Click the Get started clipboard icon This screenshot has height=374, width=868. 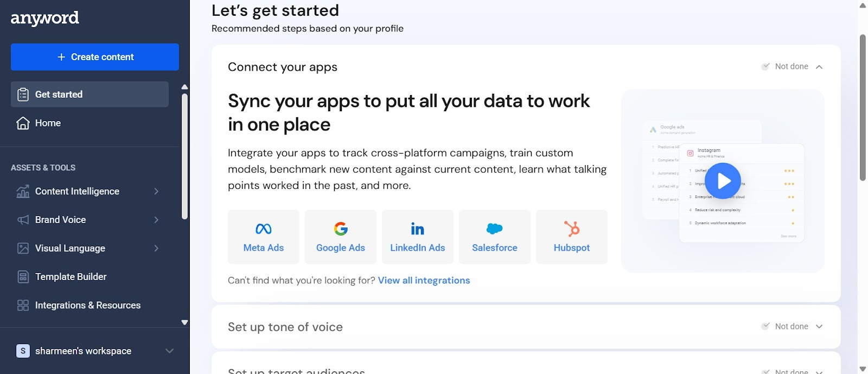[23, 94]
